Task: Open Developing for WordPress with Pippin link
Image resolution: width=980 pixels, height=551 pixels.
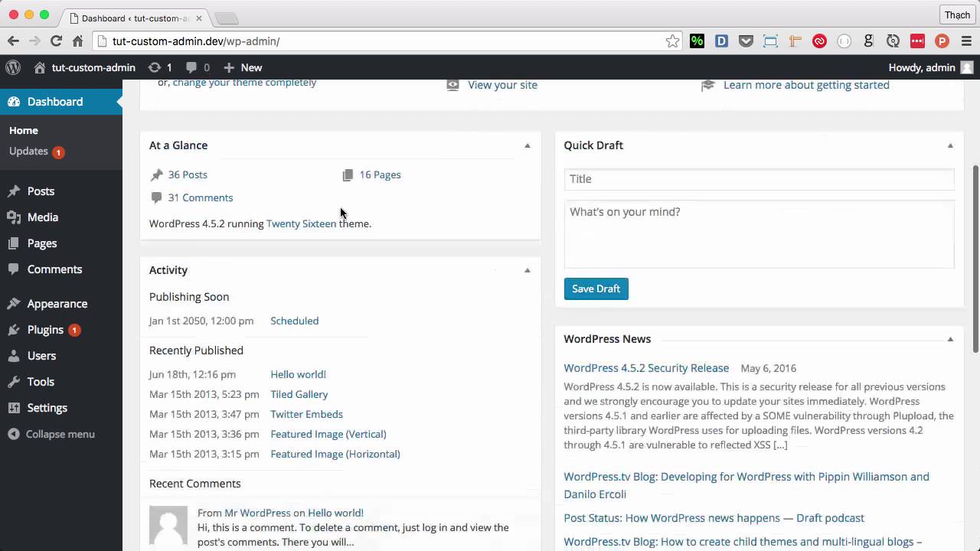Action: 746,485
